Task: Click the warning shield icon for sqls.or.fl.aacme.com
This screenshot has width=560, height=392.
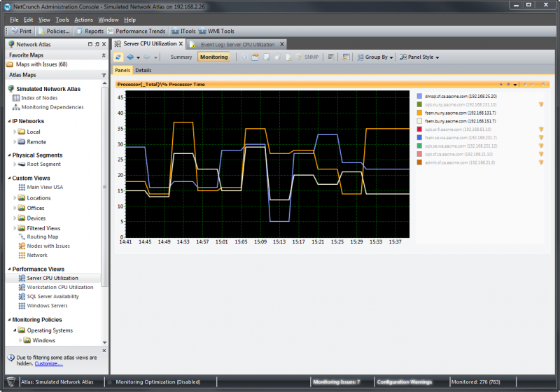Action: pos(541,129)
